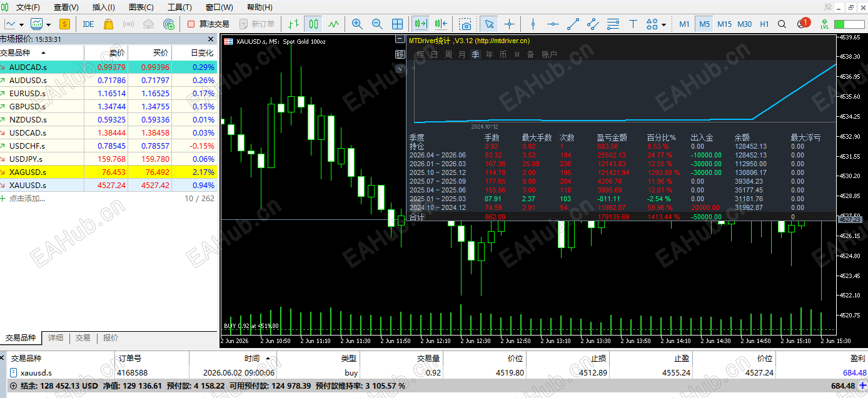The image size is (868, 398).
Task: Open the 文件(F) menu
Action: click(28, 7)
